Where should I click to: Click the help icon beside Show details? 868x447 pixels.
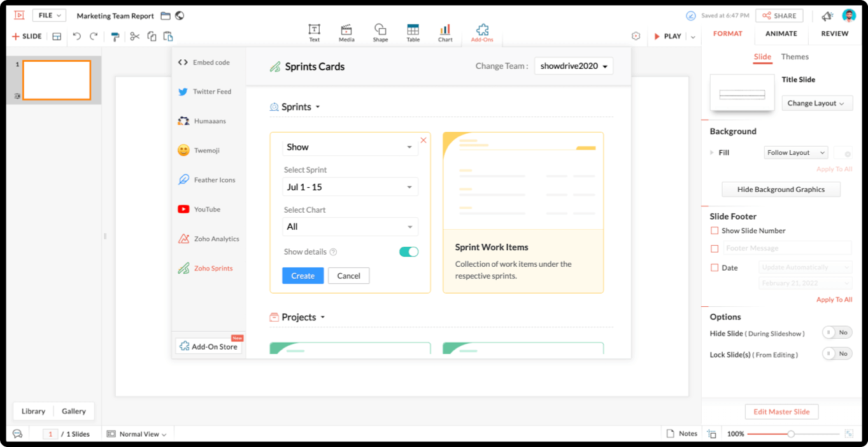pyautogui.click(x=333, y=252)
